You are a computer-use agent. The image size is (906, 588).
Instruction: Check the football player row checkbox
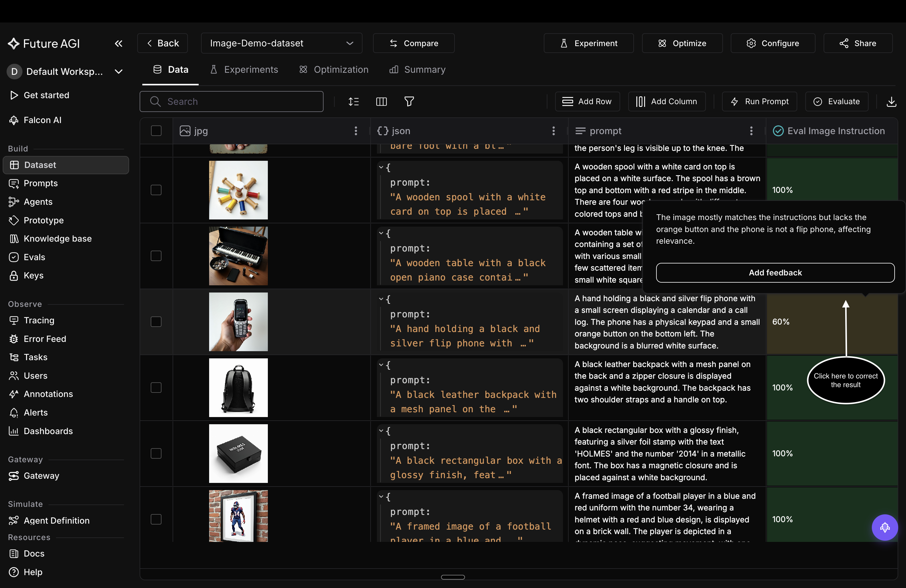(156, 519)
